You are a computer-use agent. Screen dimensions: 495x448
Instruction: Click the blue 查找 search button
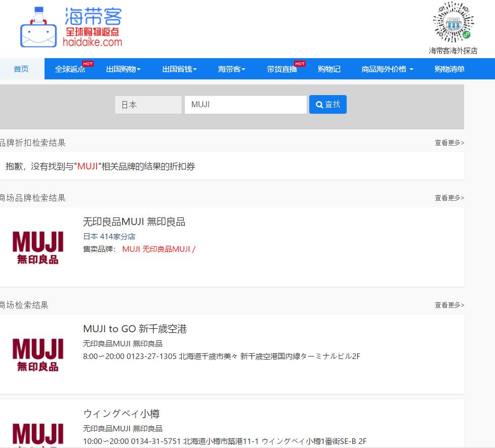tap(328, 104)
